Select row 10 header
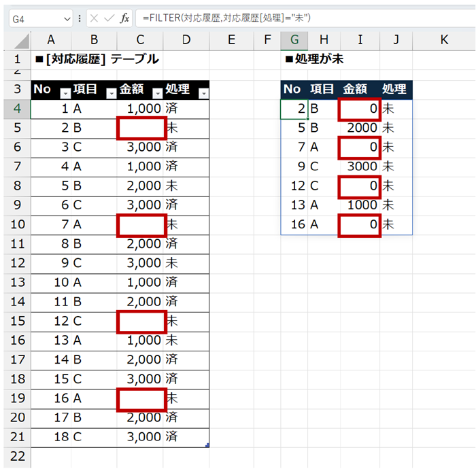476x471 pixels. point(15,224)
